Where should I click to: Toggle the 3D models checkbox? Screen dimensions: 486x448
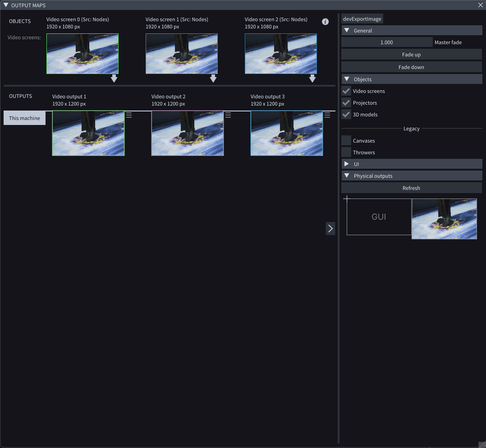[346, 115]
